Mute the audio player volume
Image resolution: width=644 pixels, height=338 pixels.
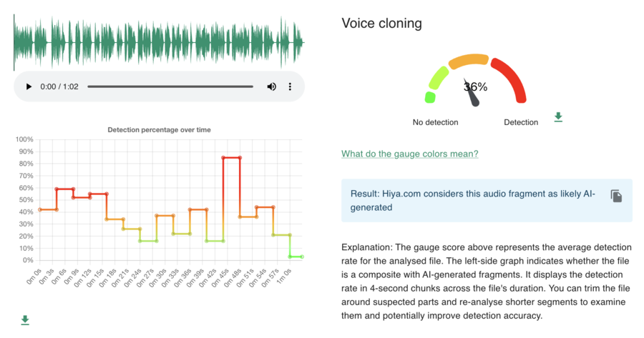(x=272, y=86)
